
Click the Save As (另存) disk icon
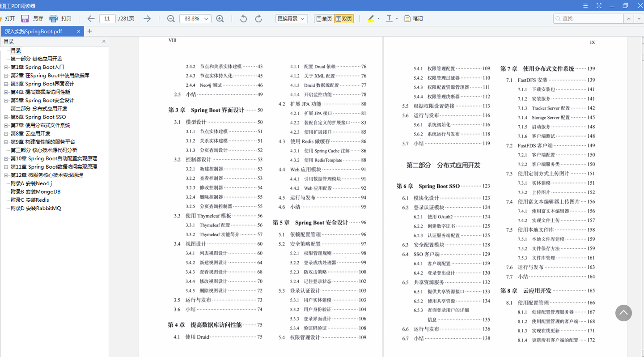[x=25, y=19]
